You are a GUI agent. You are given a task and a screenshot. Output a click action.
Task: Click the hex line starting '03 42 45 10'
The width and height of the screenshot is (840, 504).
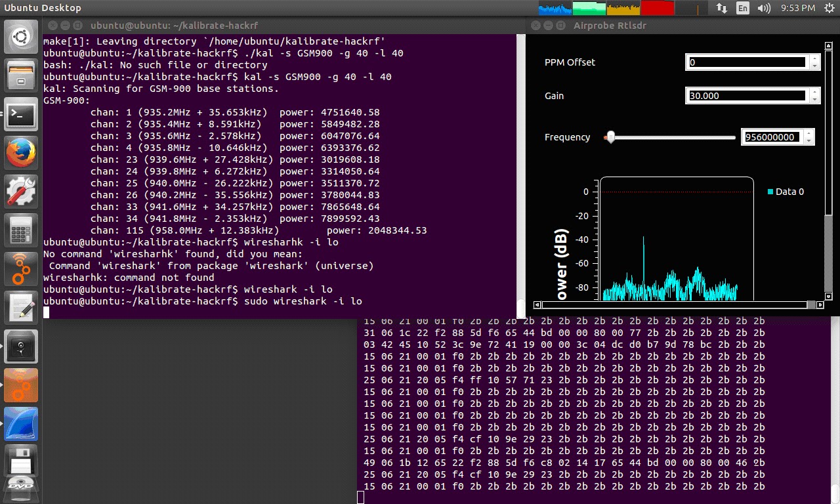tap(564, 345)
